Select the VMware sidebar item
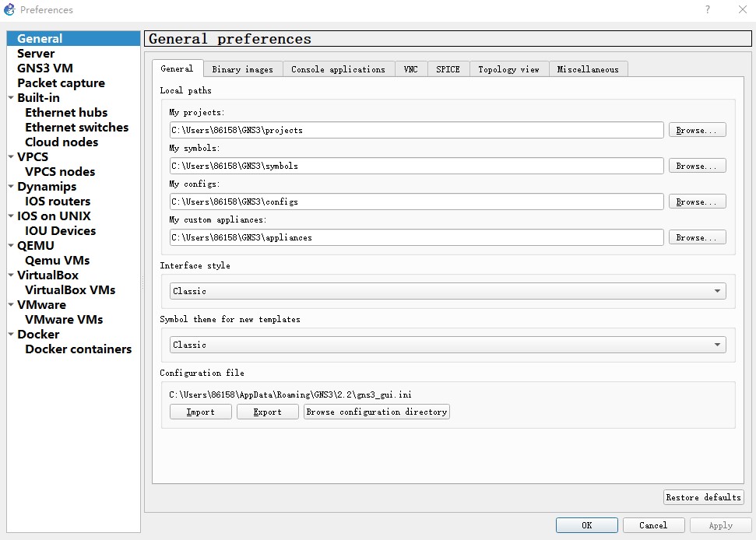The image size is (756, 540). (x=41, y=305)
